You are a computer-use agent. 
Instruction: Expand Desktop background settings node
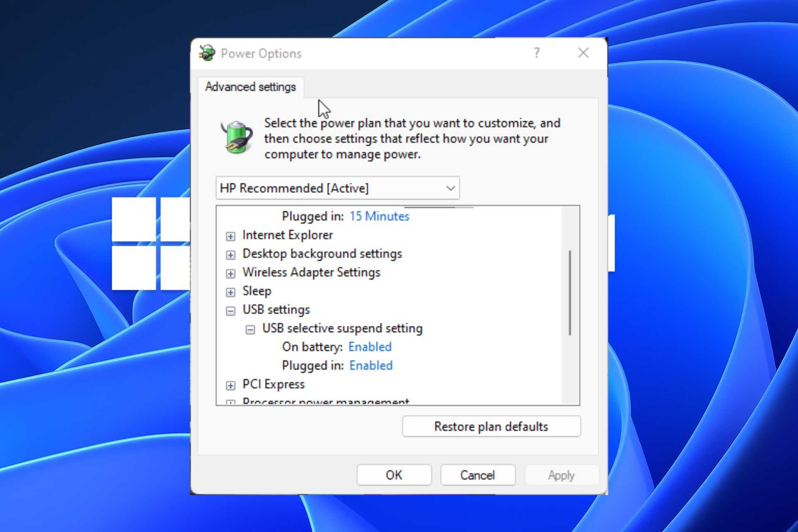pyautogui.click(x=230, y=255)
